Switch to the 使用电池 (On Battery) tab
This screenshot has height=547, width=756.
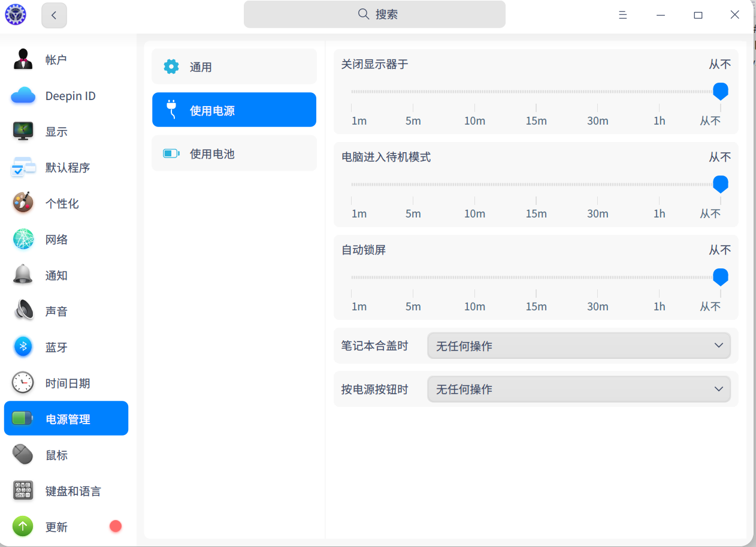click(x=234, y=154)
